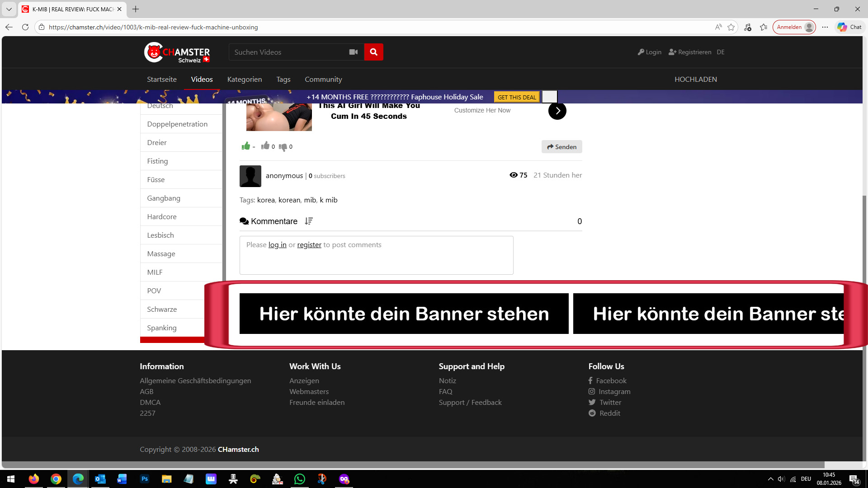Screen dimensions: 868x488
Task: Expand hidden icons in the system tray
Action: coord(771,479)
